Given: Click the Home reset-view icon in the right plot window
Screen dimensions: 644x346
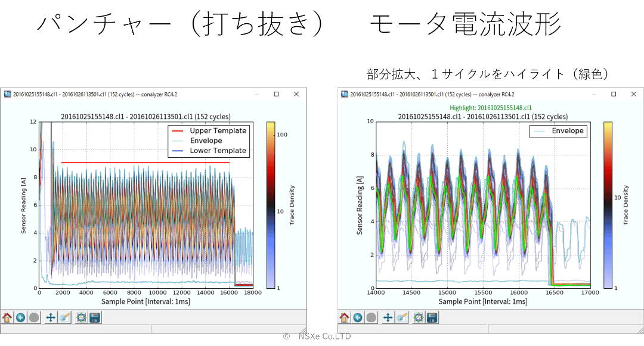Looking at the screenshot, I should point(344,318).
